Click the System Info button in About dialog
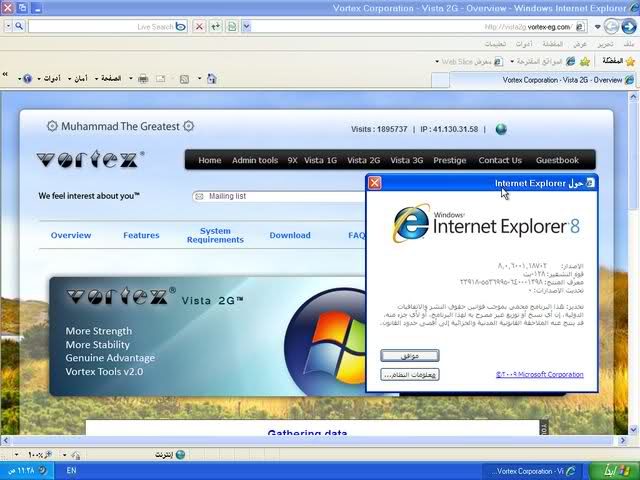640x480 pixels. click(410, 374)
